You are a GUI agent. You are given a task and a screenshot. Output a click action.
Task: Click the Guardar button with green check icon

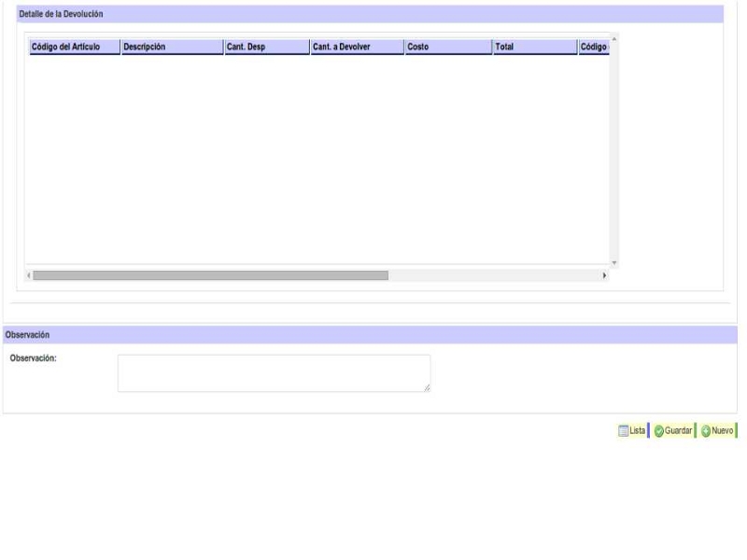(672, 430)
